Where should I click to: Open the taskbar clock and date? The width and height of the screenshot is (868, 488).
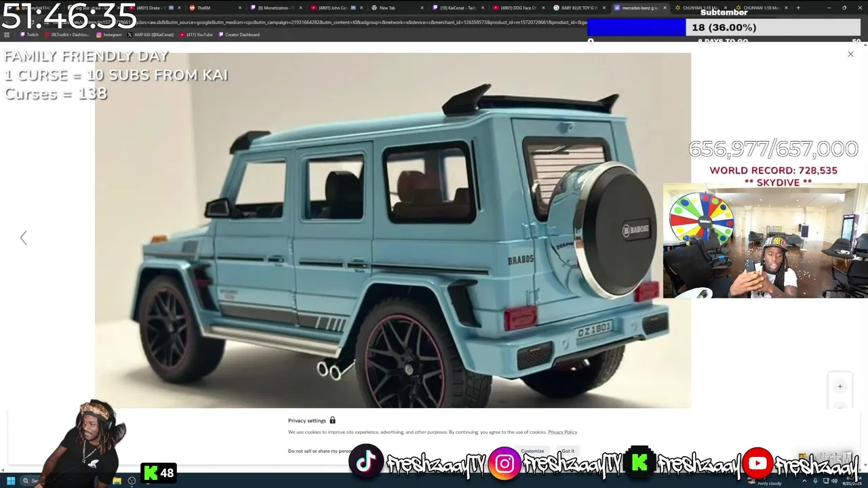coord(852,481)
